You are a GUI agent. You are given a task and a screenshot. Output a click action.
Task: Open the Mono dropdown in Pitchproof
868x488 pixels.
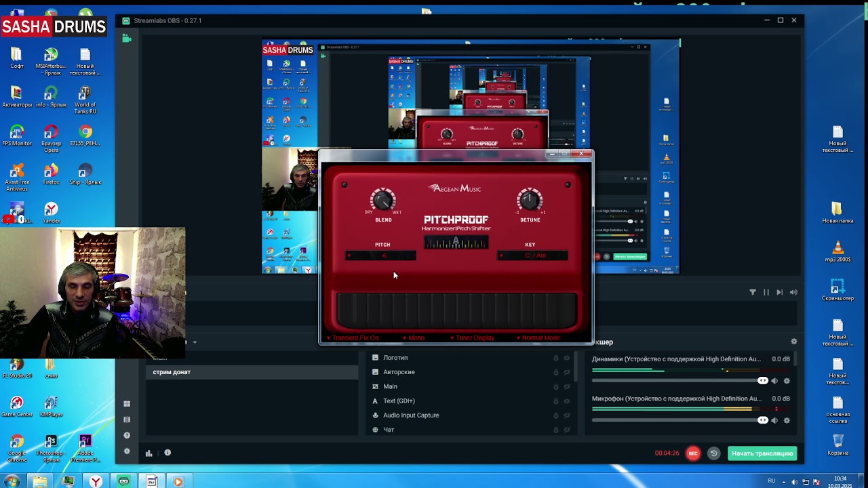(414, 338)
